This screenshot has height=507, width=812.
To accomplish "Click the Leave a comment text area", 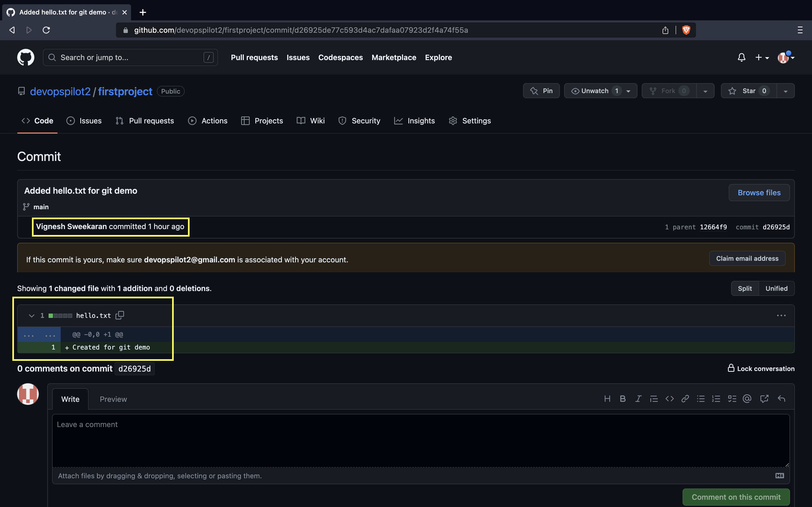I will tap(421, 440).
